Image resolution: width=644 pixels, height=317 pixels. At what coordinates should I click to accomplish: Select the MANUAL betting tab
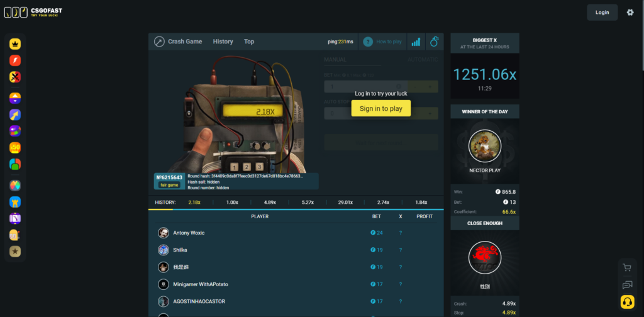click(x=335, y=60)
